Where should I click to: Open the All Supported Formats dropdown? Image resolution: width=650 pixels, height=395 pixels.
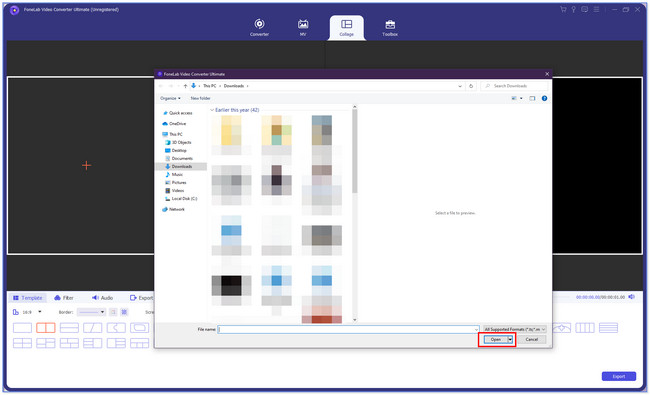coord(514,329)
